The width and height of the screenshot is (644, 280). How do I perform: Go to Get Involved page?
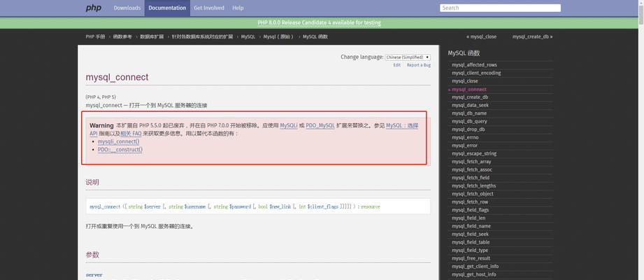[209, 8]
